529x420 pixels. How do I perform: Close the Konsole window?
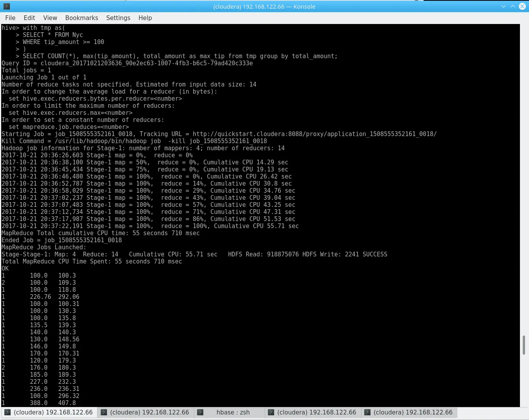click(x=522, y=6)
